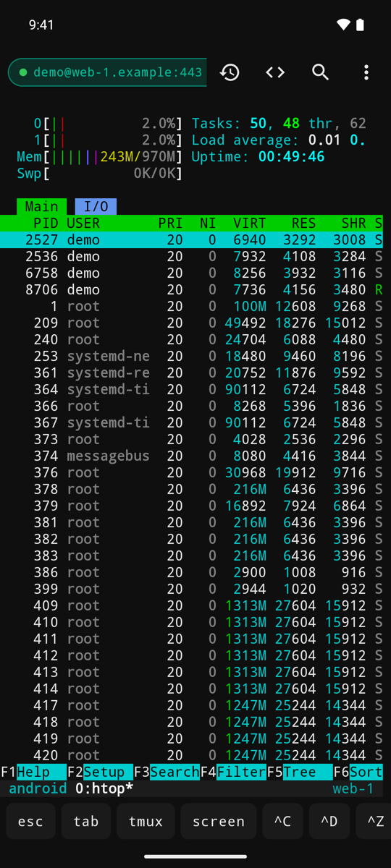
Task: Tap the Wi-Fi status bar icon
Action: (x=343, y=25)
